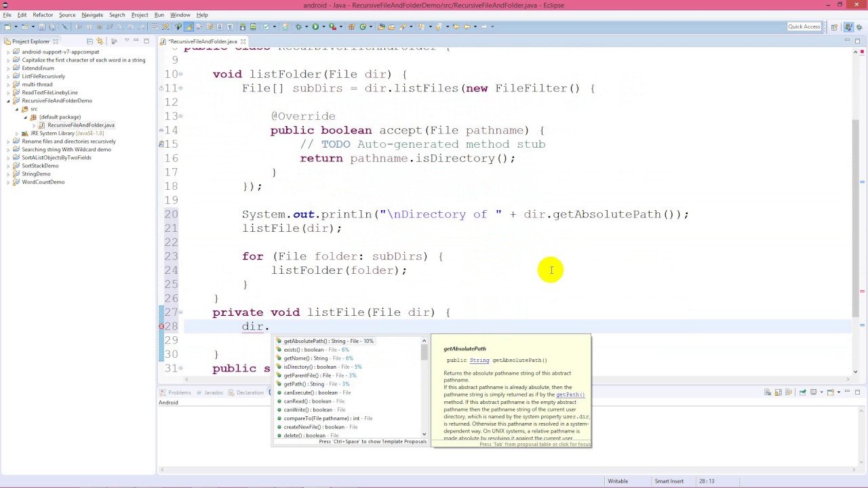Select canExecute() : boolean proposal
Screen dimensions: 868x488
click(347, 392)
